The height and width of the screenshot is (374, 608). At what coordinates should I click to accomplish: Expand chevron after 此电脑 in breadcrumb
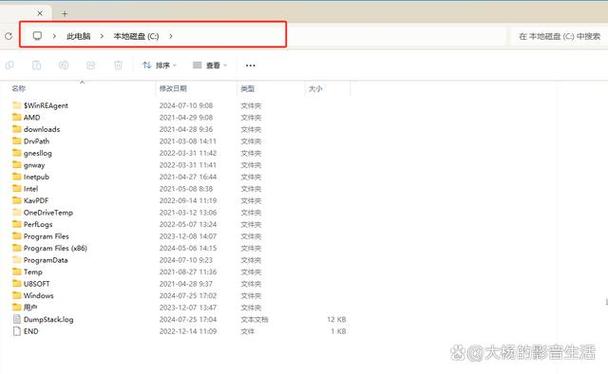pyautogui.click(x=102, y=36)
